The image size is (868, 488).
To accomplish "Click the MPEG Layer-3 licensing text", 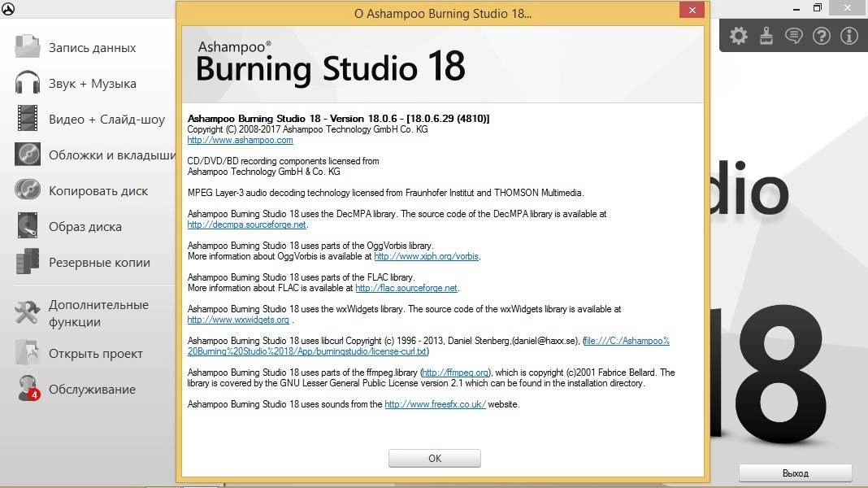I will 385,193.
